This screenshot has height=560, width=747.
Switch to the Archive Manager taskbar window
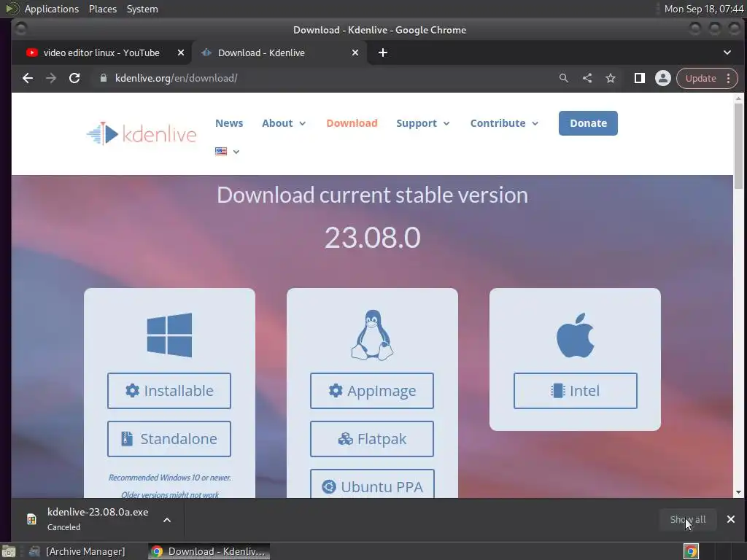point(77,551)
